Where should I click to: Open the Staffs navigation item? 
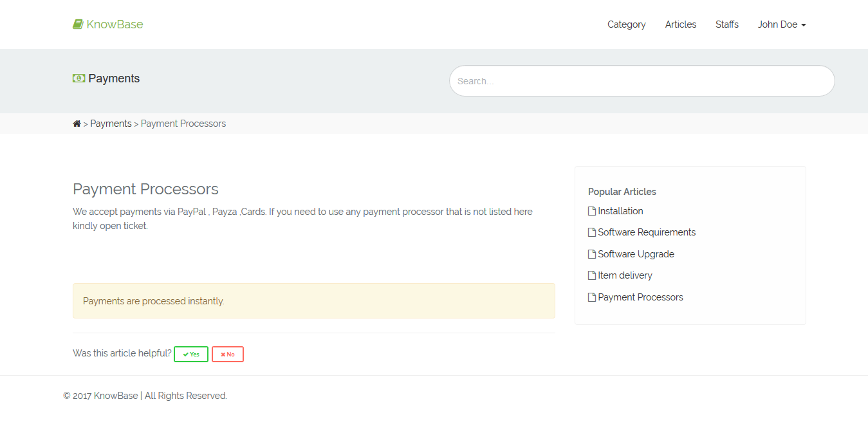click(x=726, y=24)
